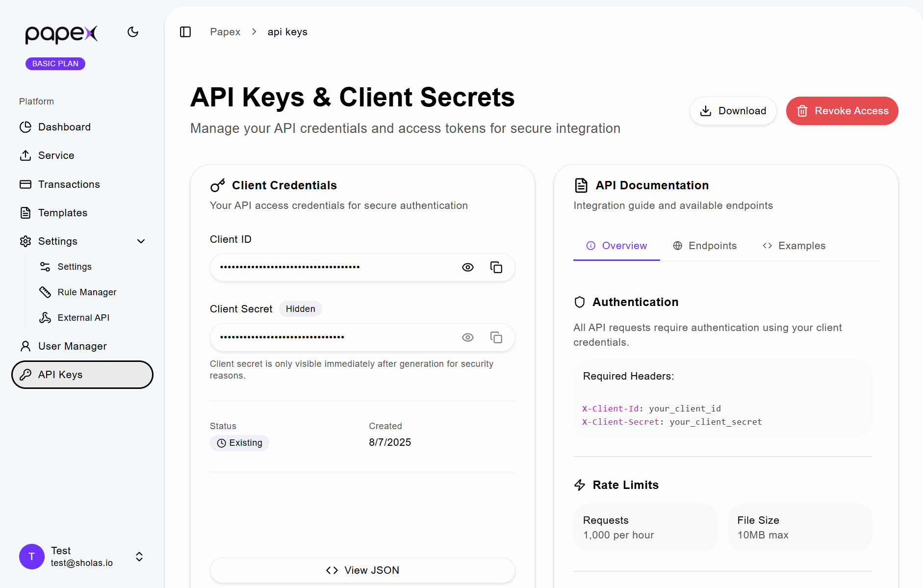
Task: Click the Required Headers label
Action: tap(628, 376)
